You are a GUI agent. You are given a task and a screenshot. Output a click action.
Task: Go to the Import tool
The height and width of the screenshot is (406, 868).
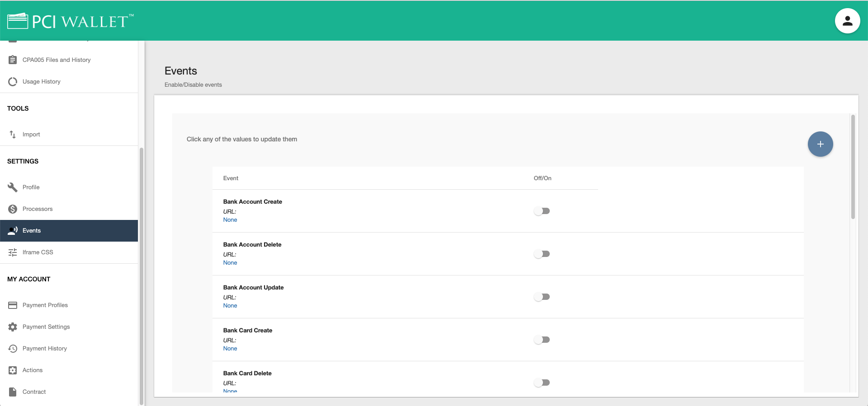[69, 134]
